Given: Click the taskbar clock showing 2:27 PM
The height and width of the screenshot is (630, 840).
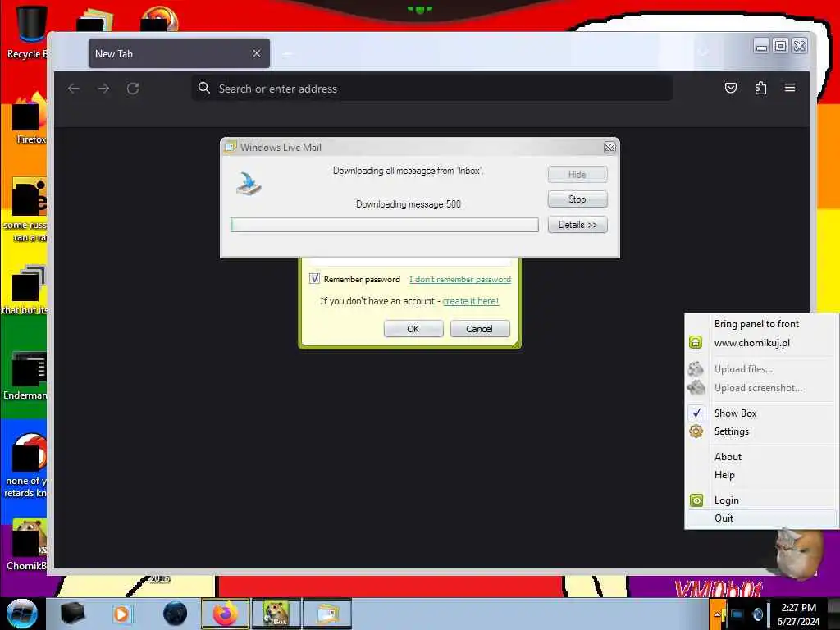Looking at the screenshot, I should 798,614.
